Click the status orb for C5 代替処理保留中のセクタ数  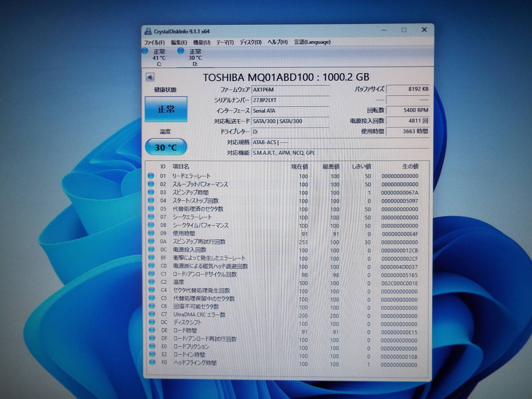coord(152,299)
